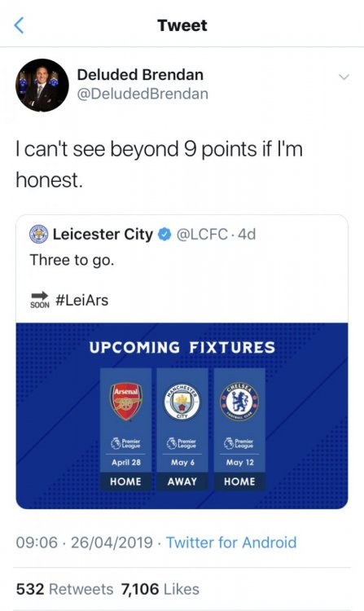The width and height of the screenshot is (364, 611).
Task: Open the Upcoming Fixtures image
Action: pyautogui.click(x=182, y=415)
